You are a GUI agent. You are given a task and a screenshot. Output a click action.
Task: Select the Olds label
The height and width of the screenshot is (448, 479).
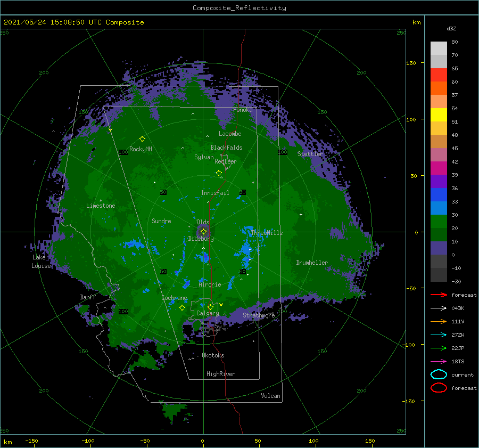click(203, 222)
